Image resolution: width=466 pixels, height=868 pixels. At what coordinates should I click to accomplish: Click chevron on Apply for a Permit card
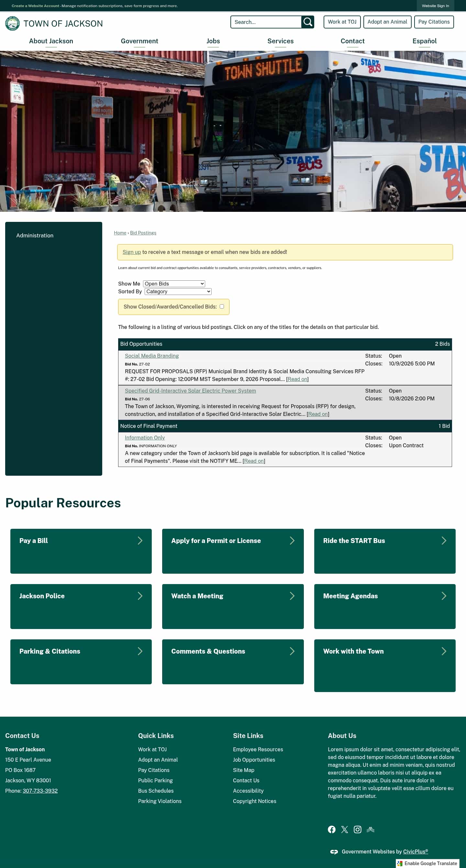coord(292,540)
